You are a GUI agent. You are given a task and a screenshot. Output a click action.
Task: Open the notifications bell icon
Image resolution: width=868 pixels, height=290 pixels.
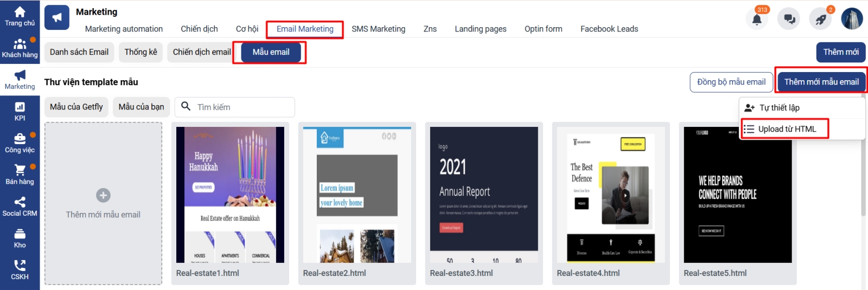tap(757, 20)
